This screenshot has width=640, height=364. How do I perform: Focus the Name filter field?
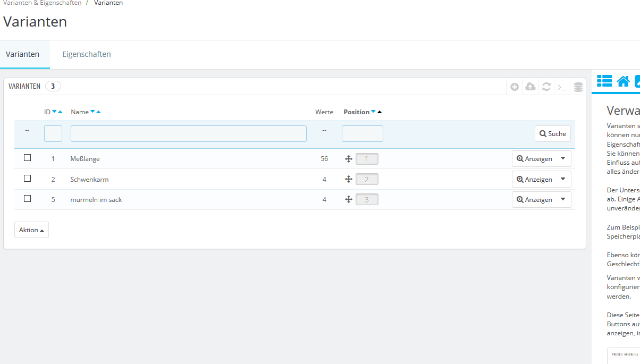[x=189, y=133]
